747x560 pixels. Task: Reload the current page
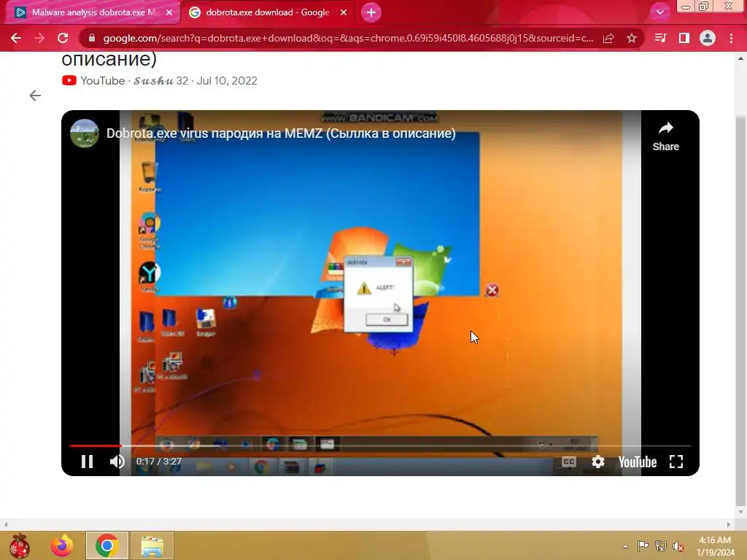click(63, 38)
